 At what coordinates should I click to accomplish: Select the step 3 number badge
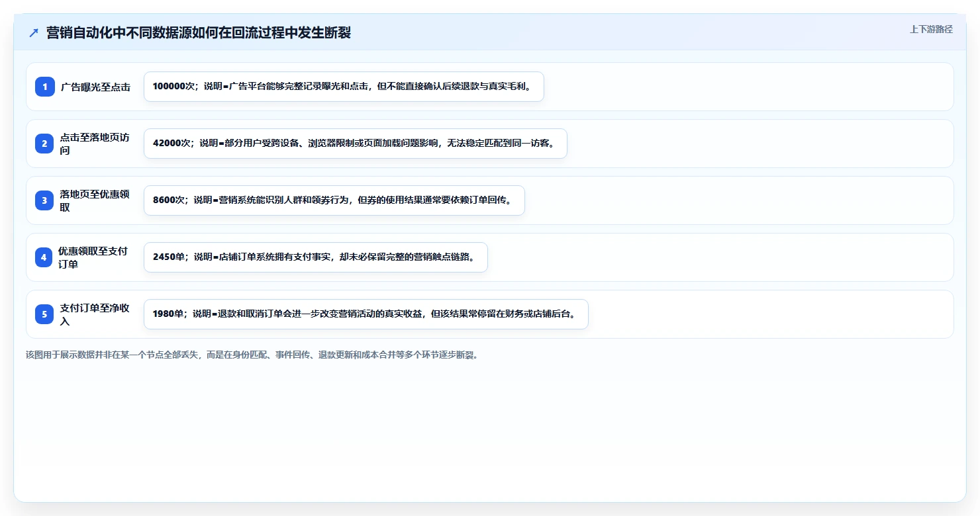(x=45, y=200)
